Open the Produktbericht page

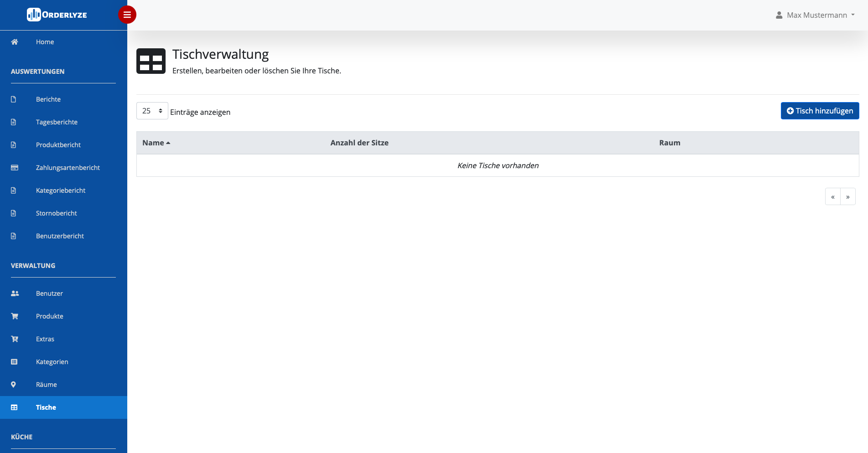click(63, 145)
